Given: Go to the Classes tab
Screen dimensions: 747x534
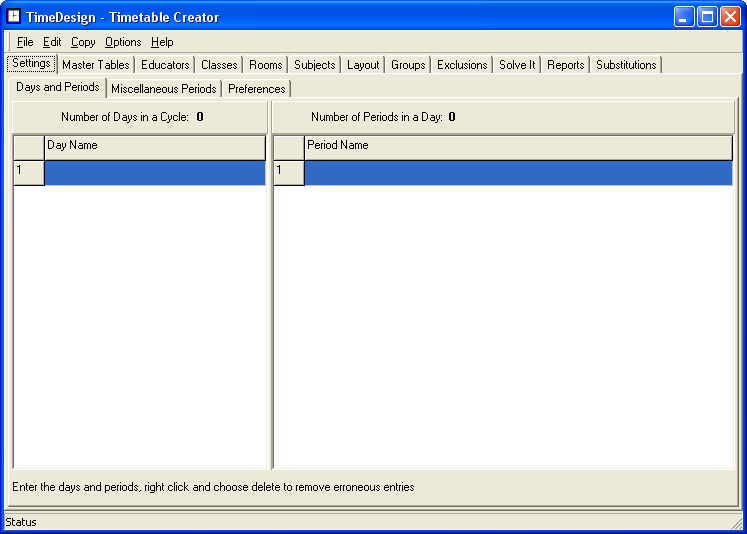Looking at the screenshot, I should point(219,65).
